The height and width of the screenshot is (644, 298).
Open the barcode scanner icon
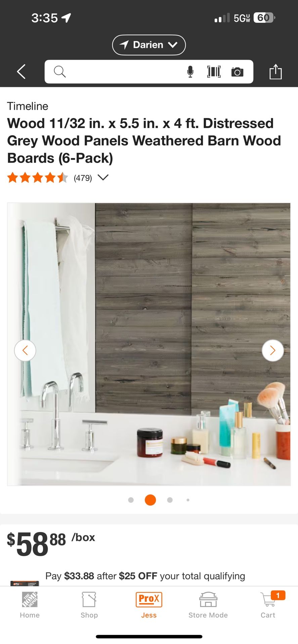[x=214, y=71]
